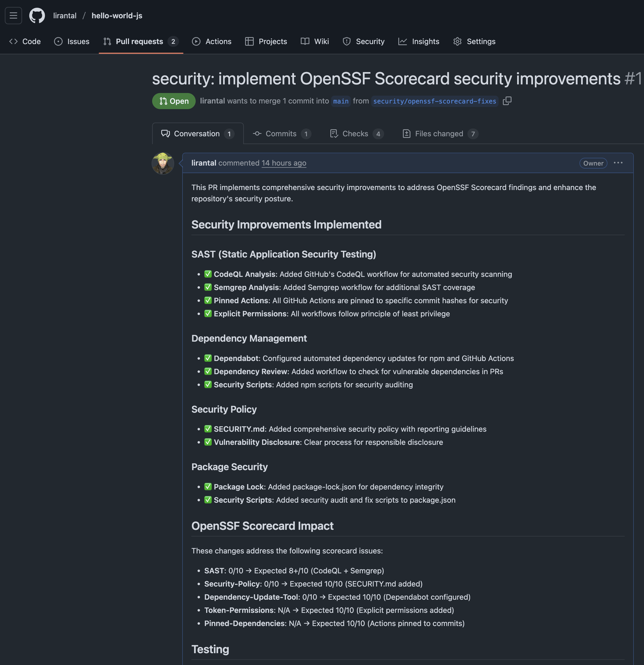The width and height of the screenshot is (644, 665).
Task: Click the '14 hours ago' timestamp link
Action: point(284,163)
